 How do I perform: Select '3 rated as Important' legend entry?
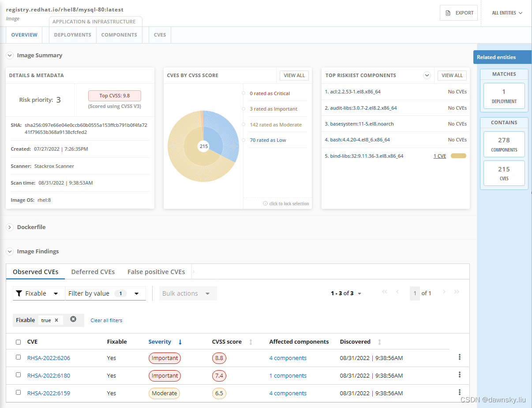273,109
